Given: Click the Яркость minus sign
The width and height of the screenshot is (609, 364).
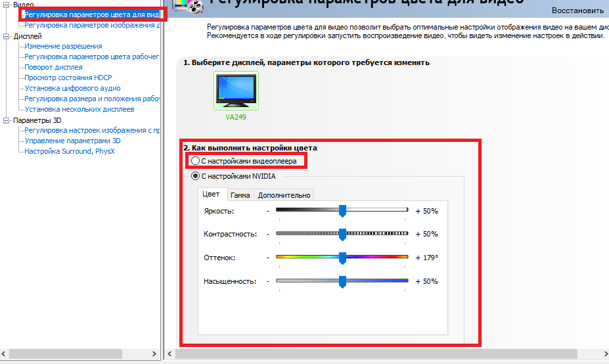Looking at the screenshot, I should coord(268,211).
